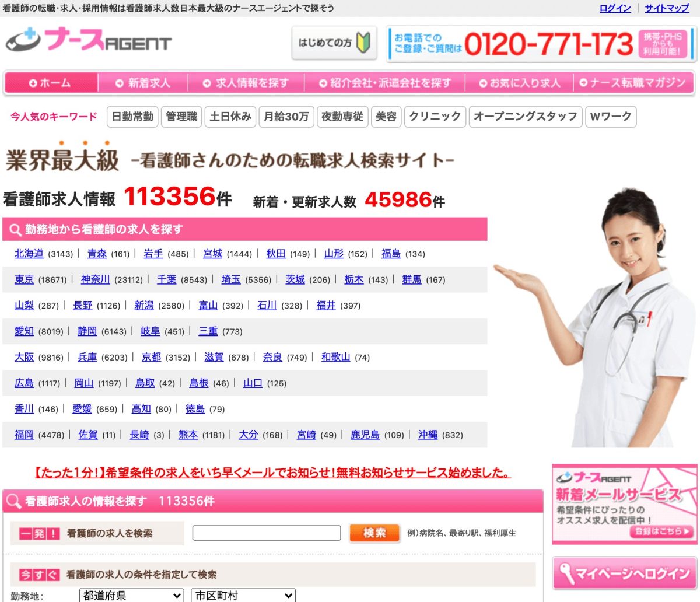This screenshot has width=700, height=602.
Task: Go to the ホーム navigation tab
Action: click(x=50, y=83)
